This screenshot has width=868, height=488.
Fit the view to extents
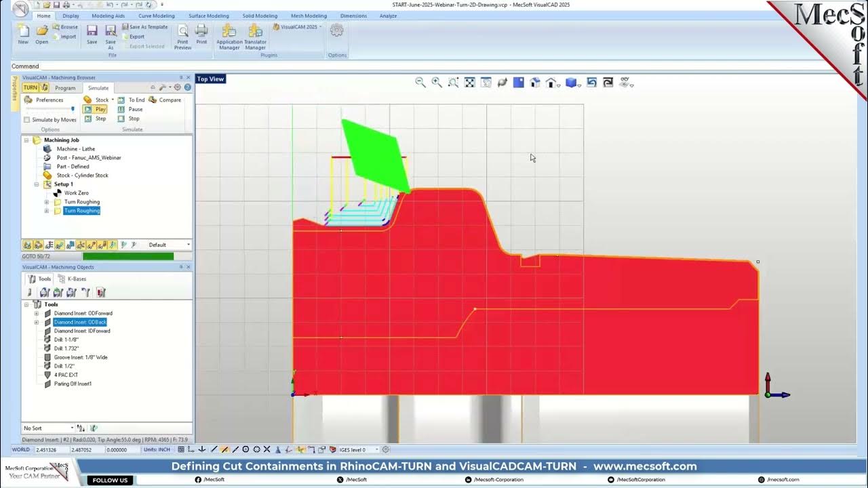tap(469, 82)
